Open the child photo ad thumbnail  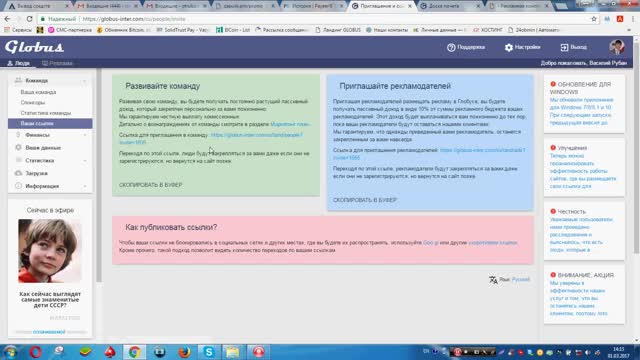49,251
